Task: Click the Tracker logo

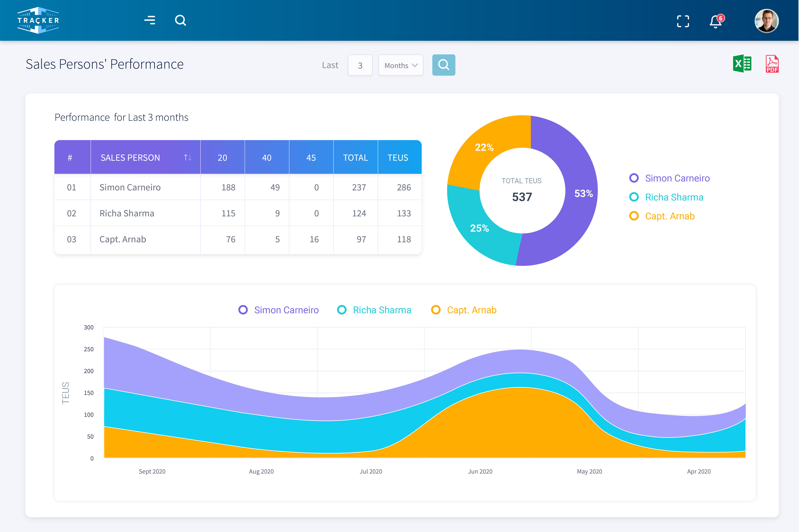Action: [38, 20]
